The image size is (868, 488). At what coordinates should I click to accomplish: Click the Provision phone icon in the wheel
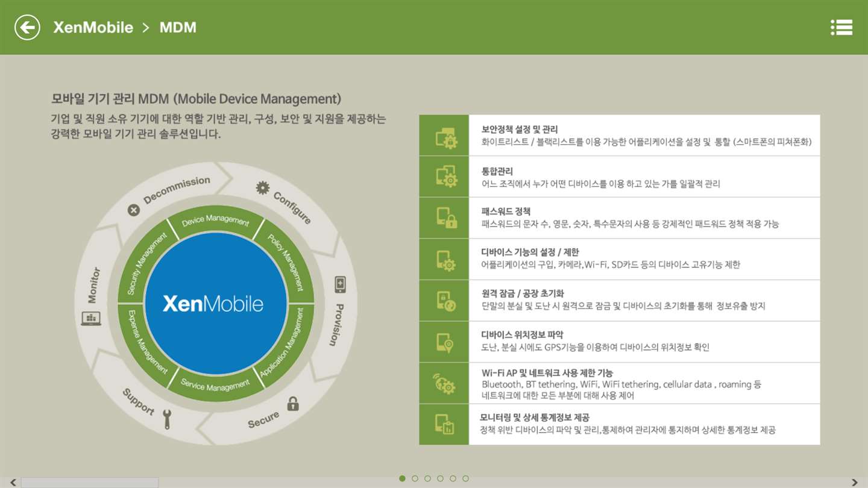[x=340, y=285]
